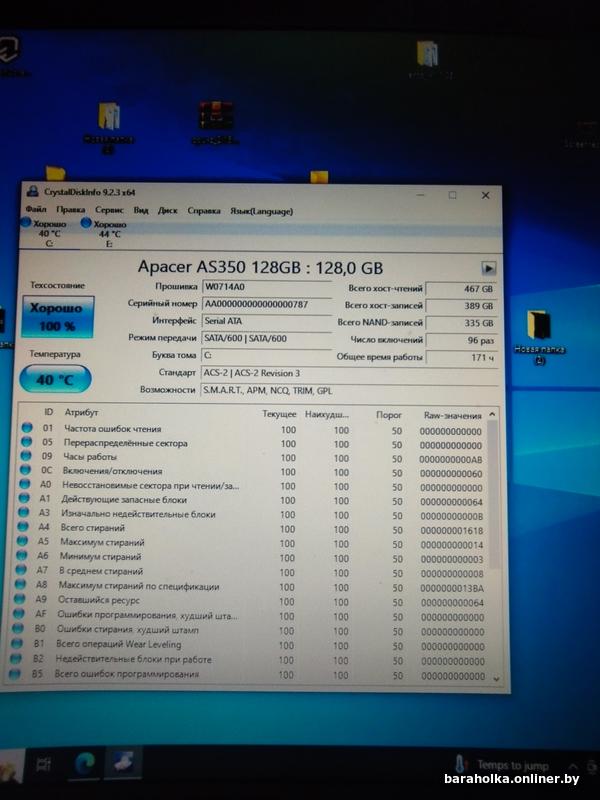600x800 pixels.
Task: Click the SATA/600 transfer mode field
Action: click(266, 338)
